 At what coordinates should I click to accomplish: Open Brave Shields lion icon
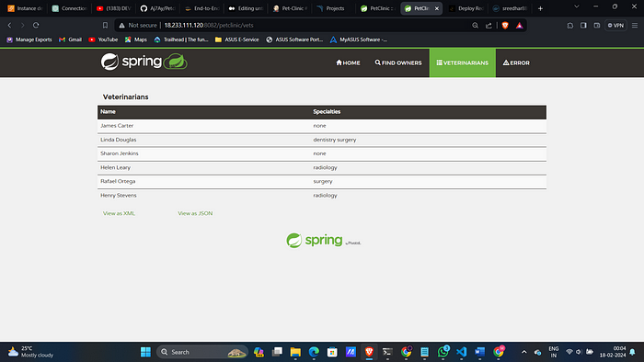coord(505,26)
